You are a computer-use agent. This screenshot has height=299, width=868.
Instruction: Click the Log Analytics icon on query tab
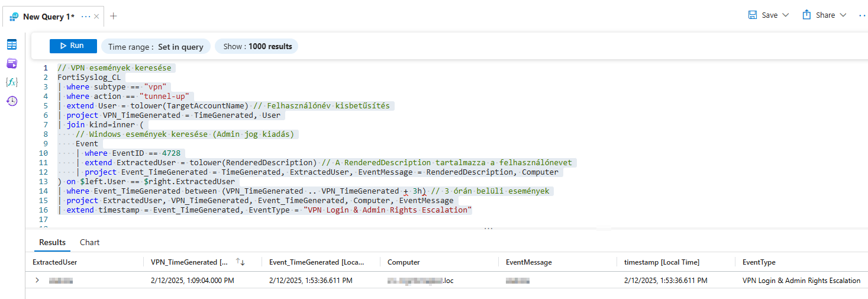[x=14, y=17]
